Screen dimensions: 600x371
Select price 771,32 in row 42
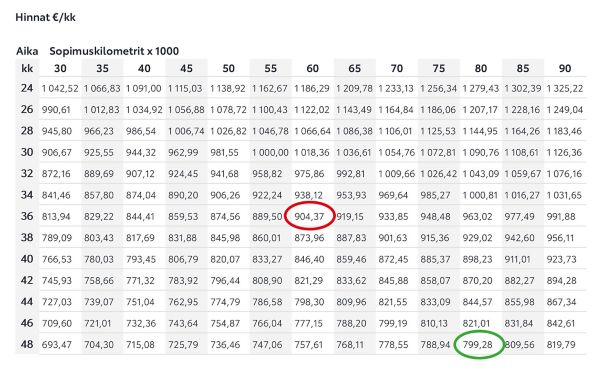point(141,281)
